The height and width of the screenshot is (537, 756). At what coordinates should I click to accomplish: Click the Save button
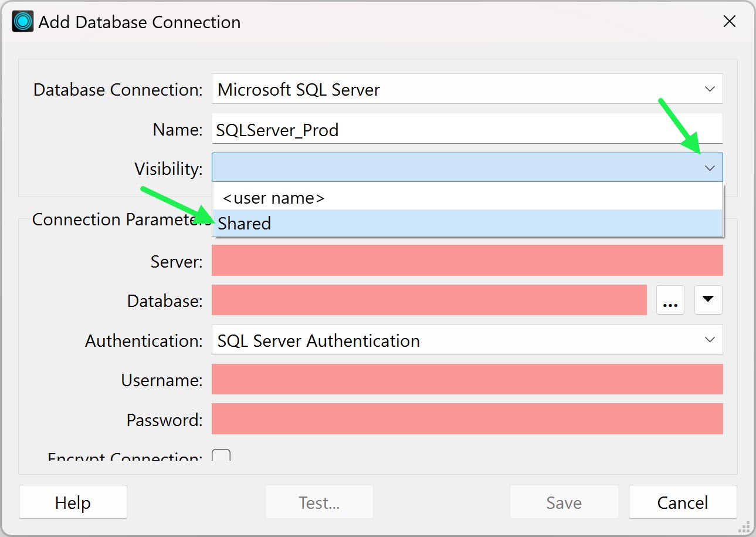(564, 502)
